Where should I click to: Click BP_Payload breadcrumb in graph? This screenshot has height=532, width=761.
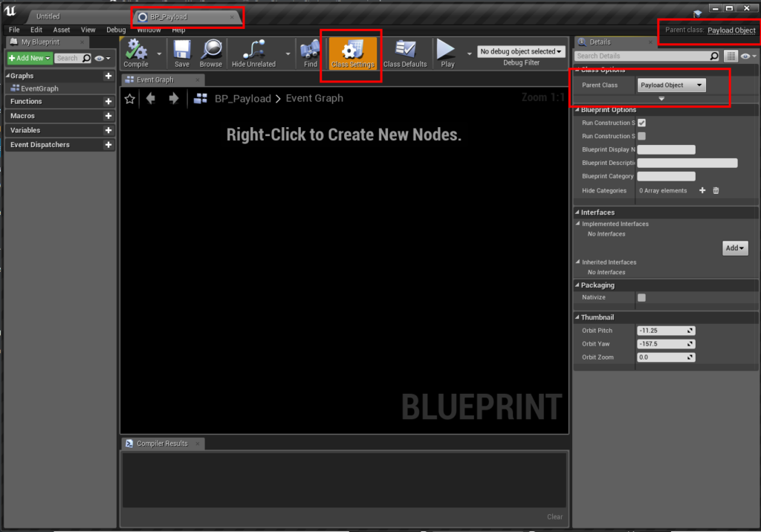243,99
